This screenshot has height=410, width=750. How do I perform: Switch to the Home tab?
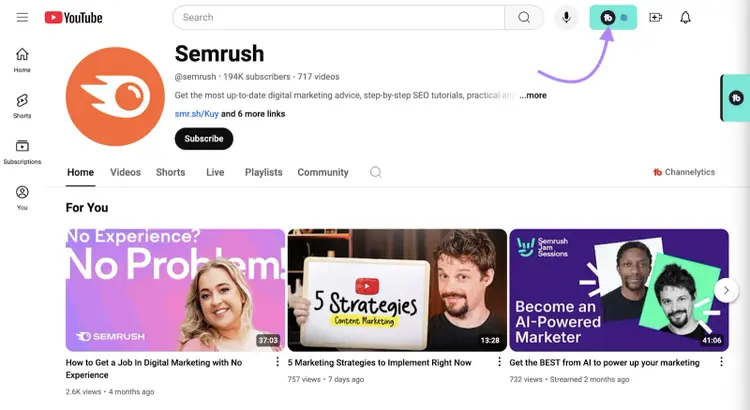[x=80, y=172]
